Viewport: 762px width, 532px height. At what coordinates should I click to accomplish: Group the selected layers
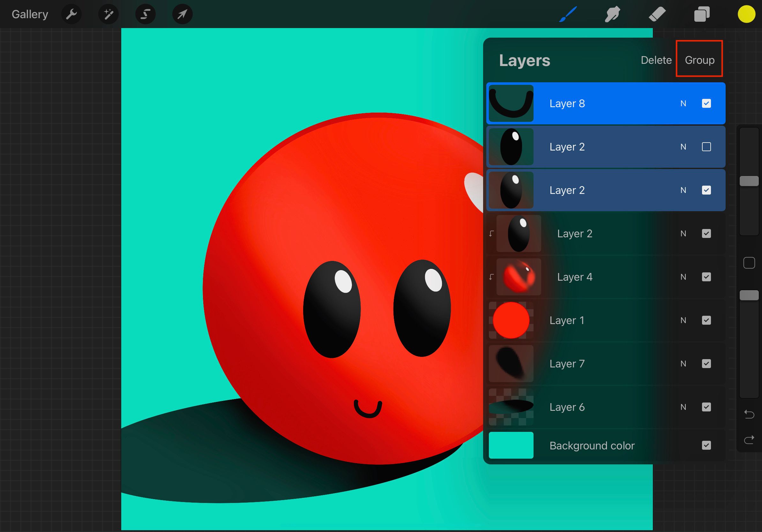pyautogui.click(x=699, y=60)
